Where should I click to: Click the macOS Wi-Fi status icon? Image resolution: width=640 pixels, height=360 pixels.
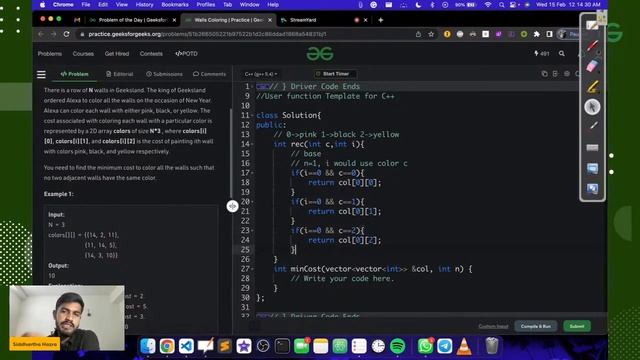[488, 4]
